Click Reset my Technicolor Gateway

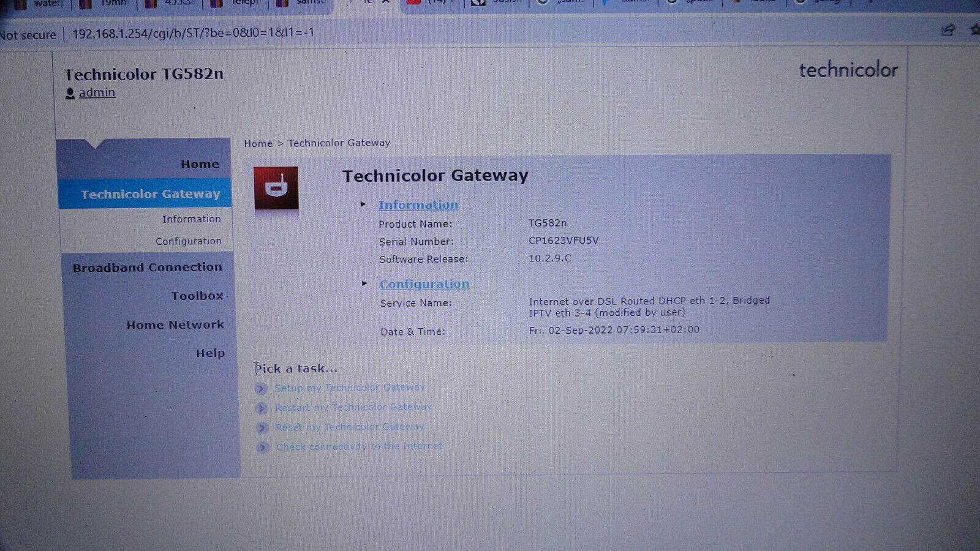coord(350,427)
